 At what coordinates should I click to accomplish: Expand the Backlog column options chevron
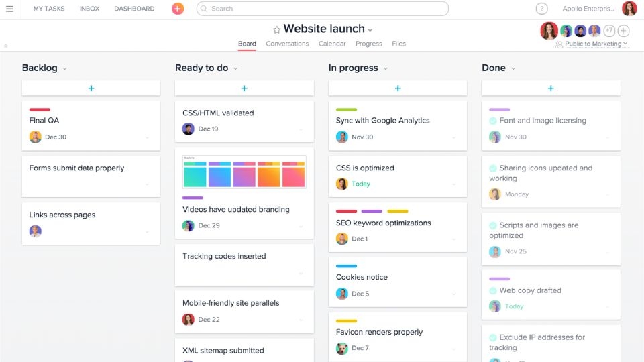[x=65, y=69]
